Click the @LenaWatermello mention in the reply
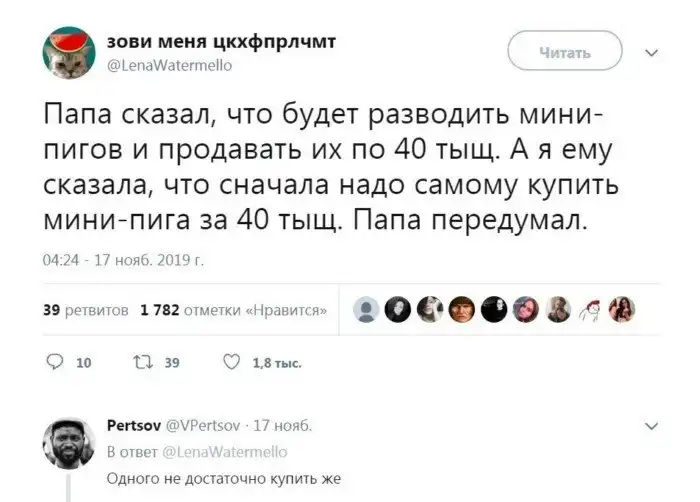The image size is (700, 502). click(x=198, y=453)
